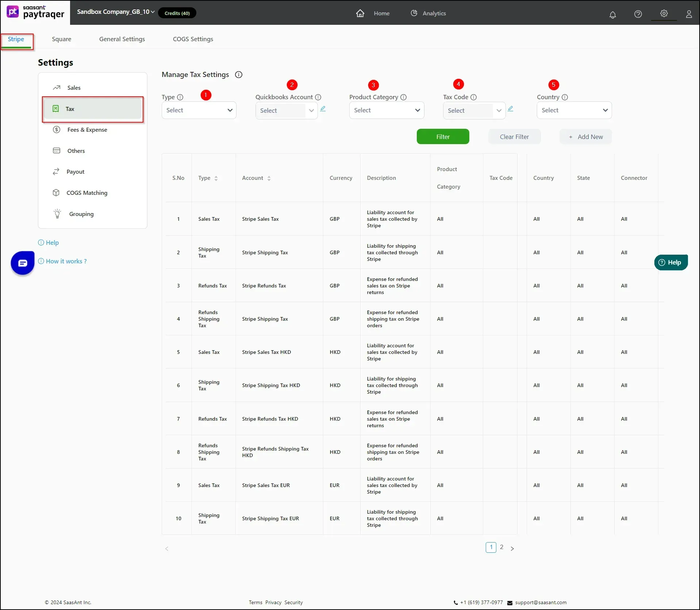Click the Currency column header

(341, 178)
